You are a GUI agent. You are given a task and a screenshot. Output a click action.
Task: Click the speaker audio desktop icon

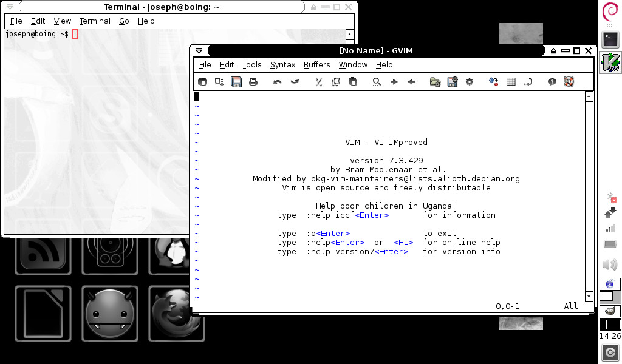pyautogui.click(x=110, y=256)
